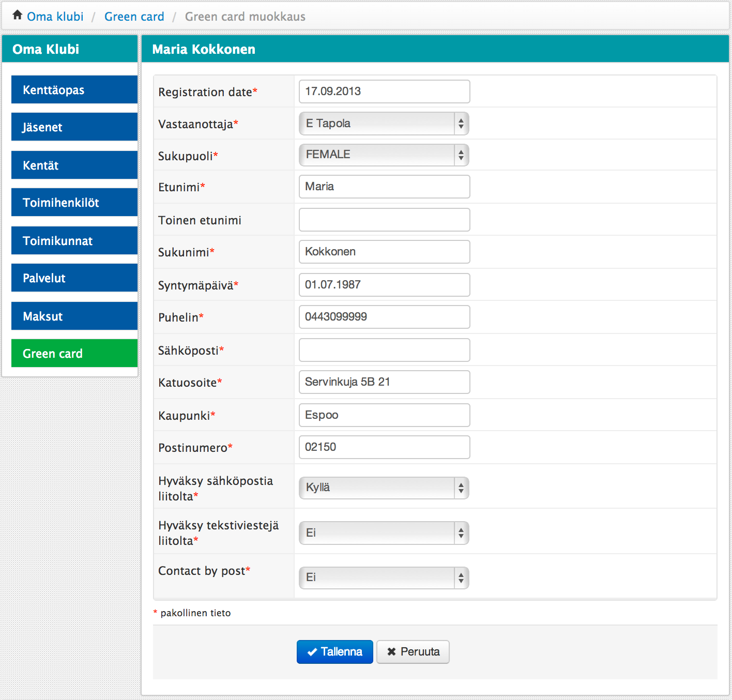The image size is (732, 700).
Task: Select the Green card sidebar item
Action: pos(74,354)
